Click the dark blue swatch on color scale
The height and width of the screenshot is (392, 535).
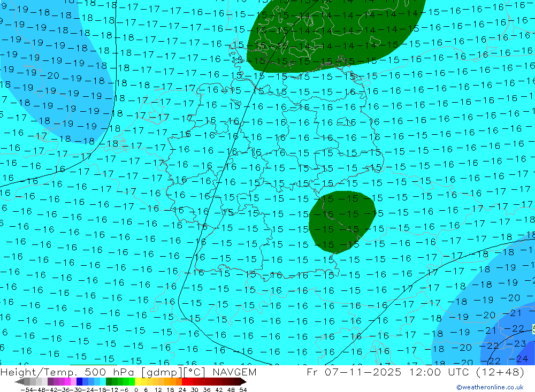pos(79,381)
